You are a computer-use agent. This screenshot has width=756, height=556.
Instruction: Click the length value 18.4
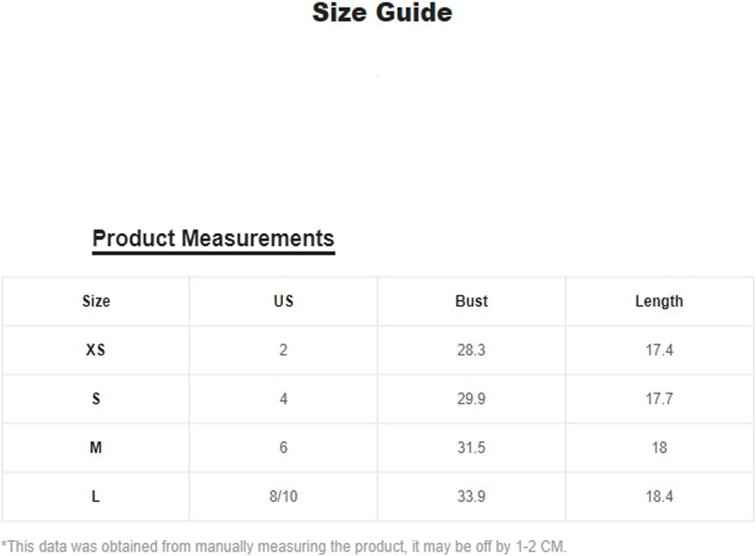659,496
